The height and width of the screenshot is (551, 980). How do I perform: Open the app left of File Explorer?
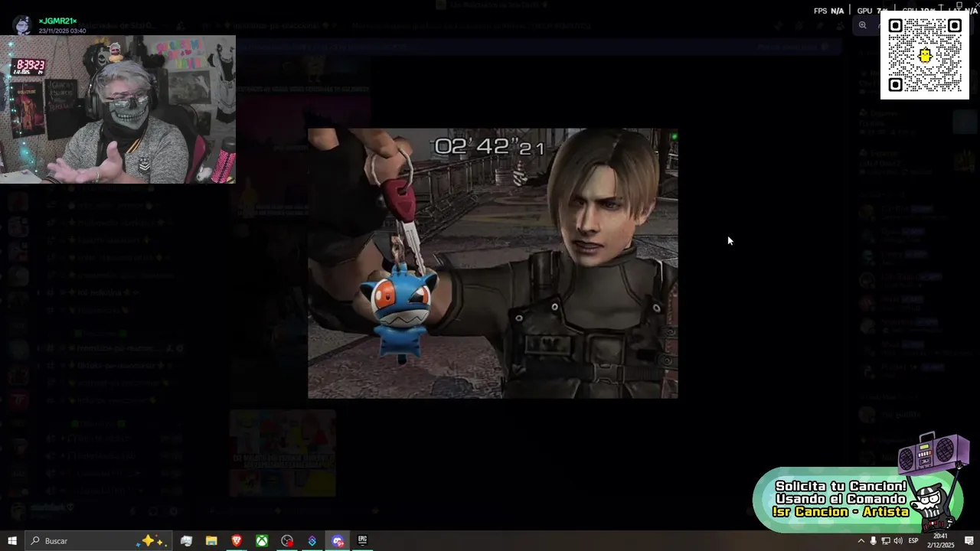186,541
